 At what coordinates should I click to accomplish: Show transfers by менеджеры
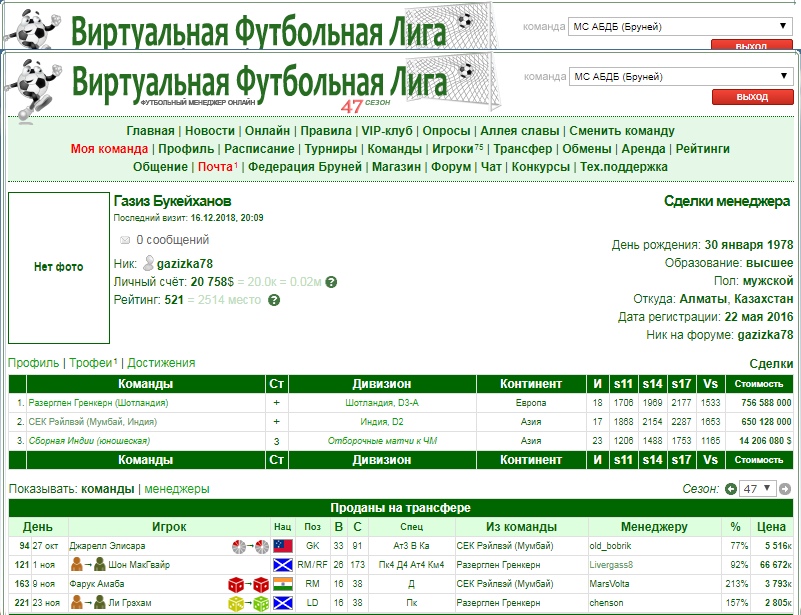point(176,489)
